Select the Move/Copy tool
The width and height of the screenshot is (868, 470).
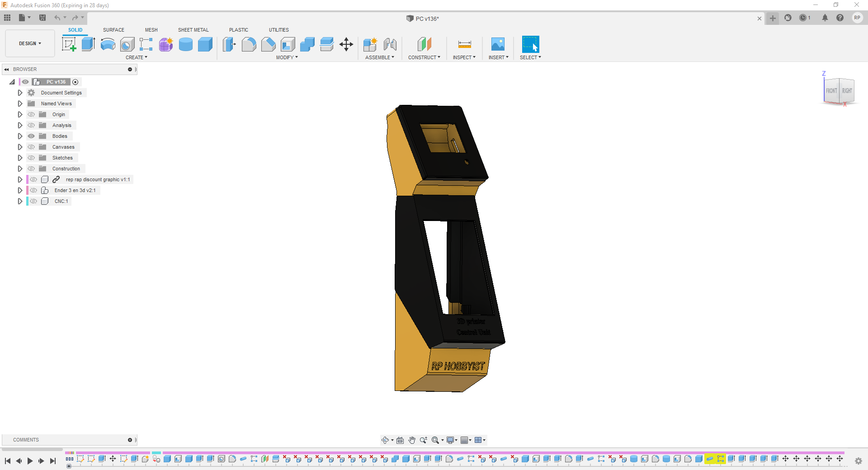click(x=346, y=44)
